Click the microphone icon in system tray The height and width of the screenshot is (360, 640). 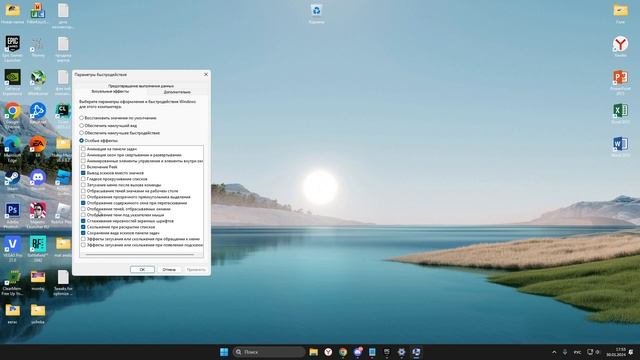[565, 352]
